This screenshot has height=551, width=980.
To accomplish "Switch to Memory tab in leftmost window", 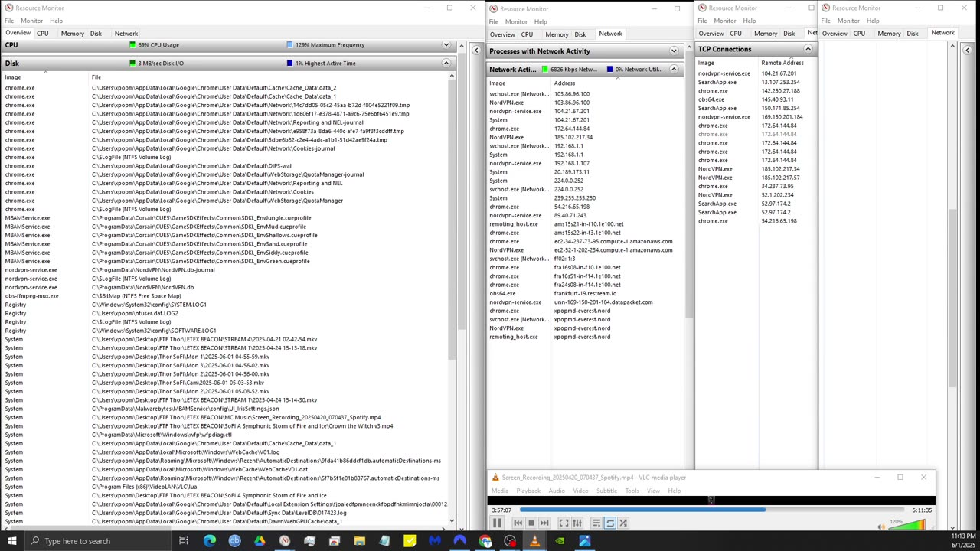I will point(72,34).
